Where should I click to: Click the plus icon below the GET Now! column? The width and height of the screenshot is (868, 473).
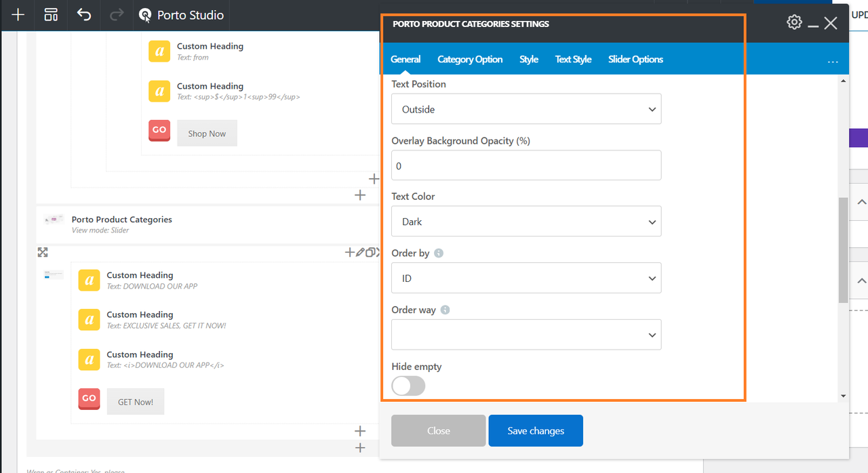tap(360, 431)
